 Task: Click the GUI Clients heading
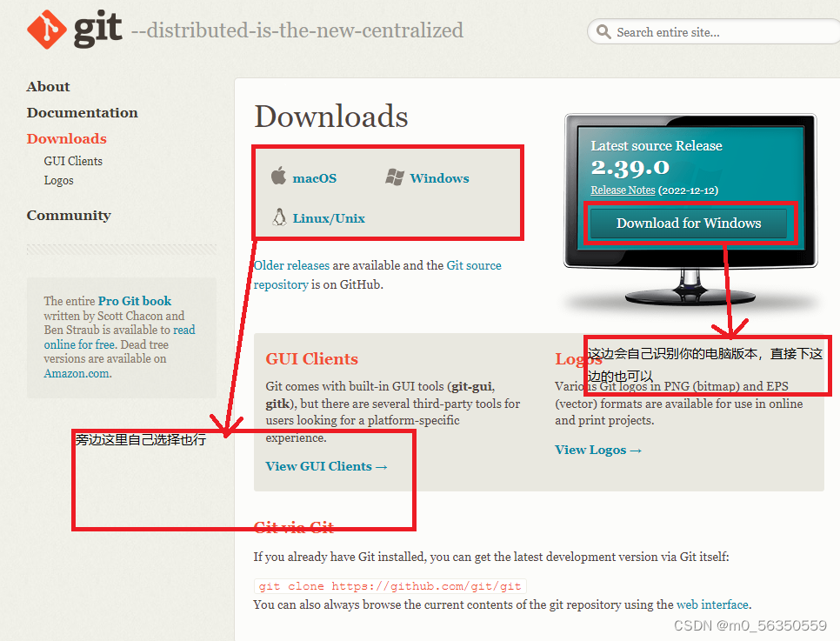(x=312, y=358)
